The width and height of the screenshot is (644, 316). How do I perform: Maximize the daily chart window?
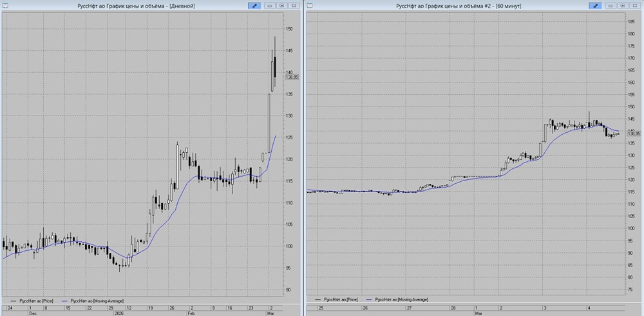(x=282, y=6)
